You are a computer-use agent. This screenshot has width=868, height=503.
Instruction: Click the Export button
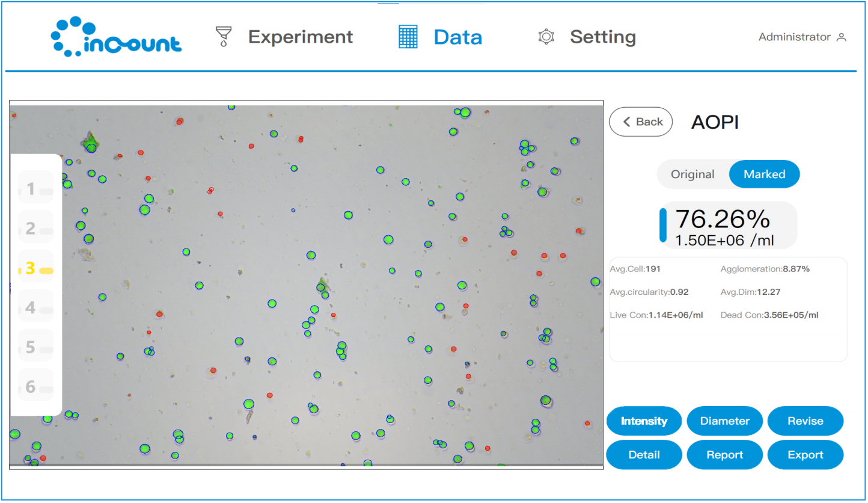point(805,455)
